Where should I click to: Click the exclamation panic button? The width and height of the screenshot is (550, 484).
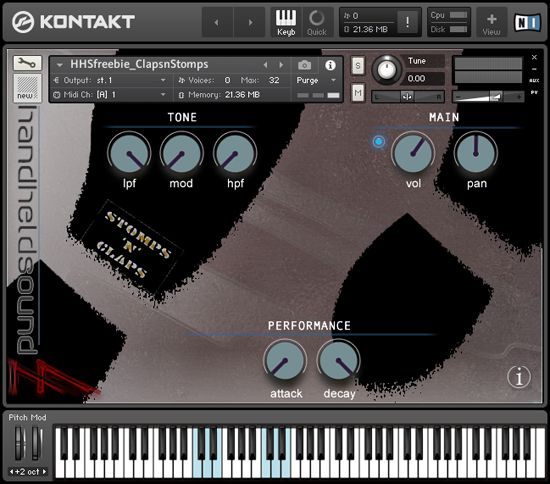click(407, 22)
